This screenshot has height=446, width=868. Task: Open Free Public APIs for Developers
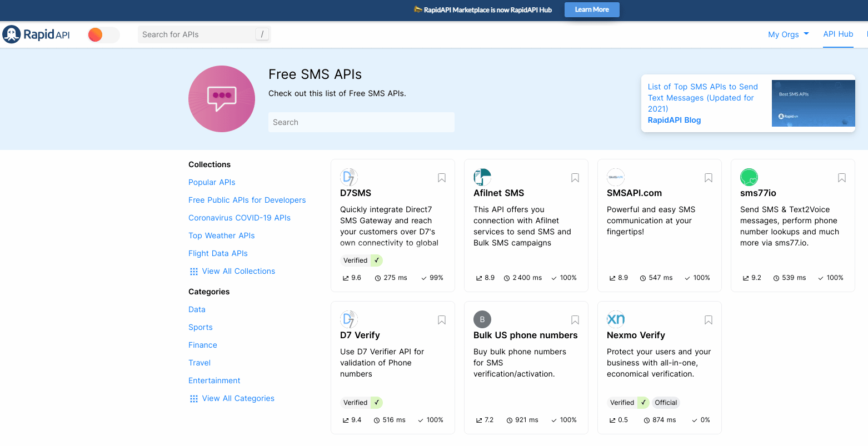pyautogui.click(x=247, y=200)
